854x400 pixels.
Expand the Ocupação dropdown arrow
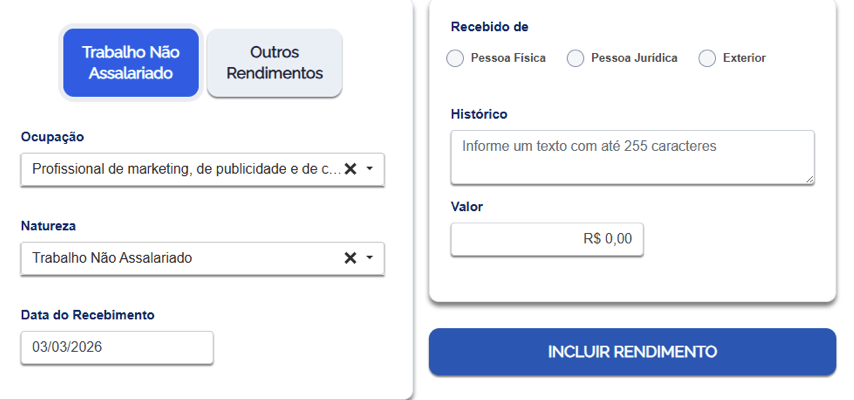[x=370, y=170]
